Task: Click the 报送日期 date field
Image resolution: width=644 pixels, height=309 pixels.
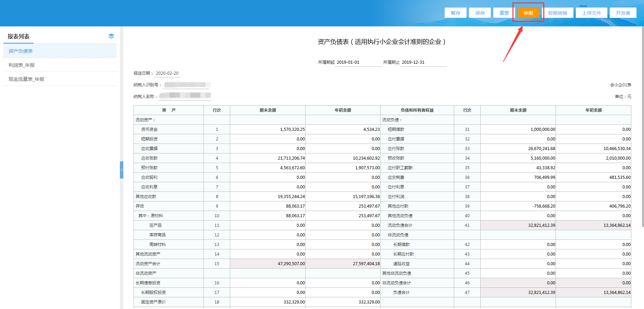Action: (167, 73)
